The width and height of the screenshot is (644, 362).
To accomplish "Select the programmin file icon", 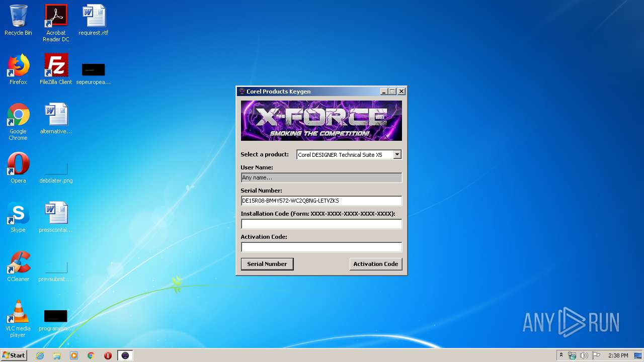I will tap(56, 320).
